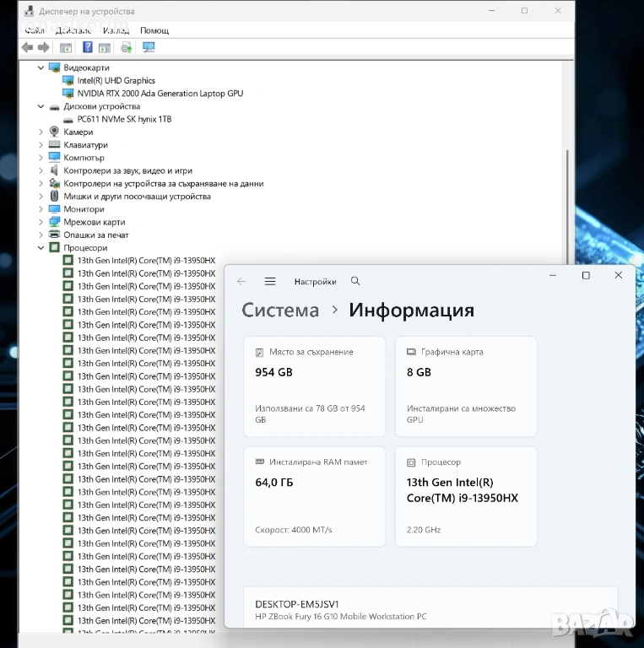Expand the Клавиатури category
The width and height of the screenshot is (644, 648).
41,145
